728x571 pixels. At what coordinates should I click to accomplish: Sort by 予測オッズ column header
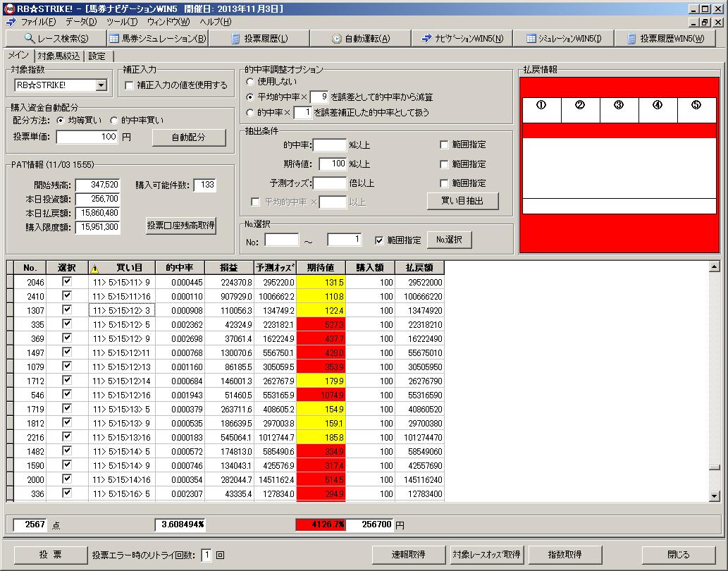tap(275, 268)
